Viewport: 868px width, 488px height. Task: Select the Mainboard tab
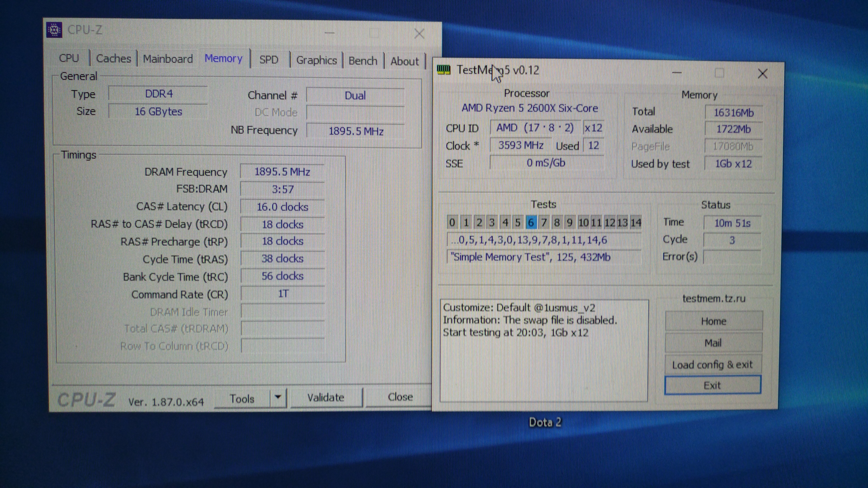click(x=168, y=59)
